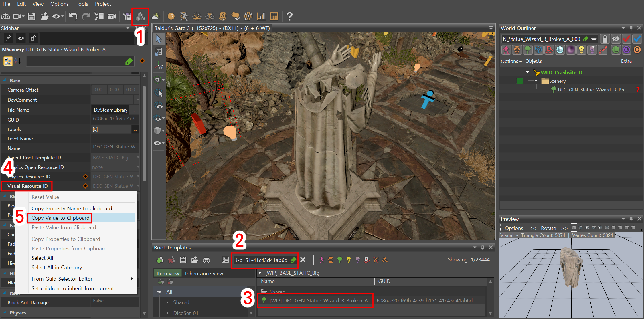Click the binoculars search icon in Root Templates
The height and width of the screenshot is (319, 644).
tap(206, 260)
